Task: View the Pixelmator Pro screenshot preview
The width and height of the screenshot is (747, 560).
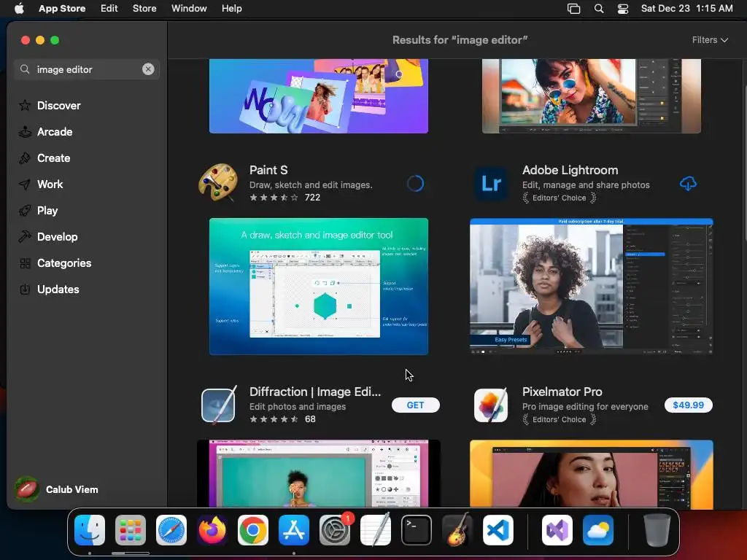Action: click(x=591, y=474)
